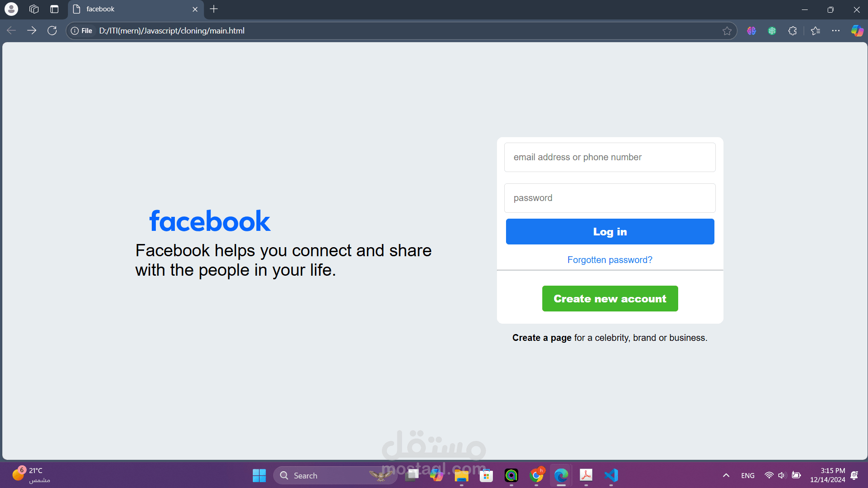Switch to the facebook tab
This screenshot has height=488, width=868.
click(101, 9)
